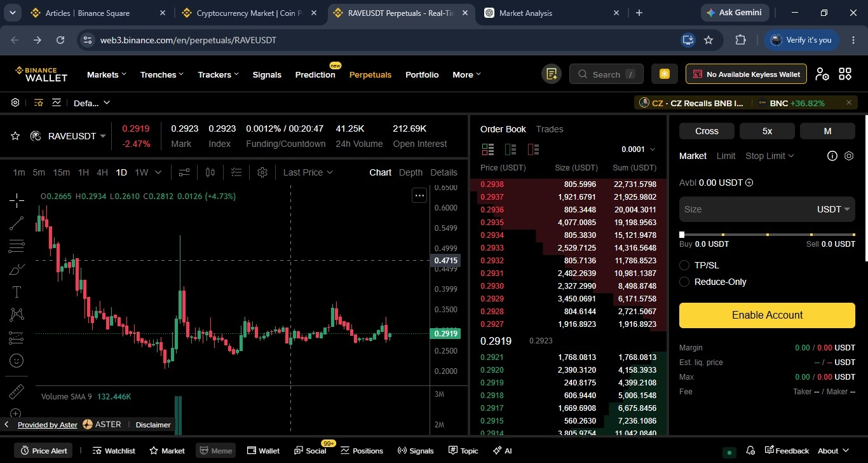Expand the more timeframes chevron
This screenshot has height=463, width=868.
pyautogui.click(x=158, y=172)
